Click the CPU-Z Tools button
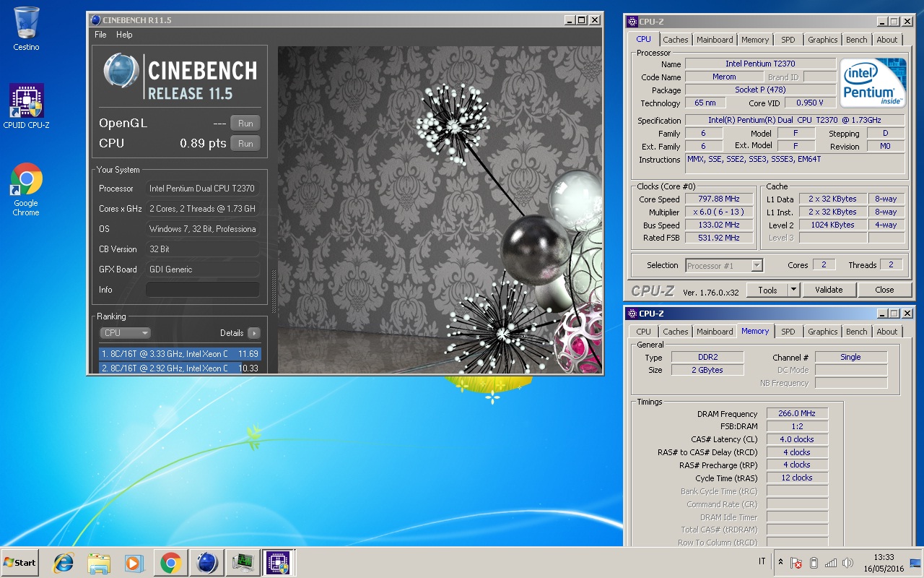The height and width of the screenshot is (578, 924). 767,290
